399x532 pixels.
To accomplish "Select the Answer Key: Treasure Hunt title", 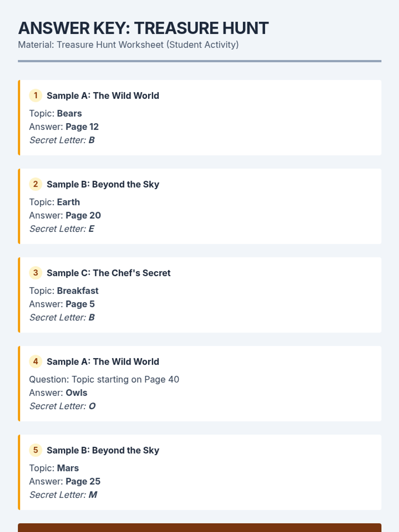I will 143,28.
